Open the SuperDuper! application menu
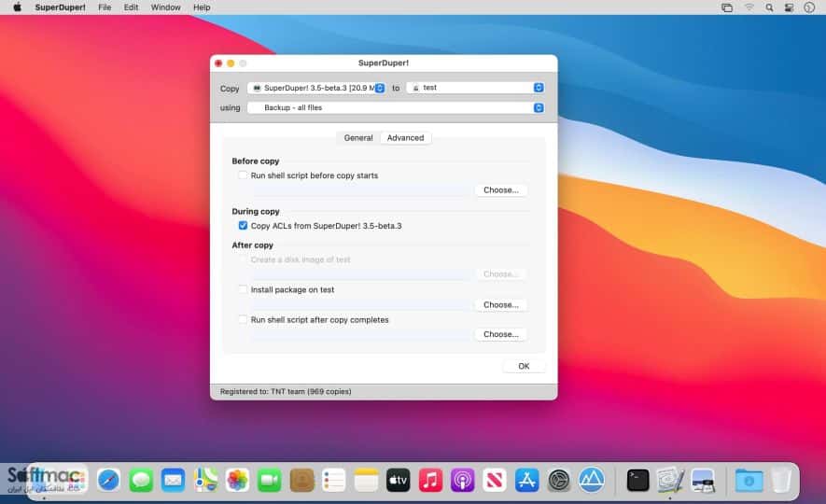 pyautogui.click(x=60, y=7)
